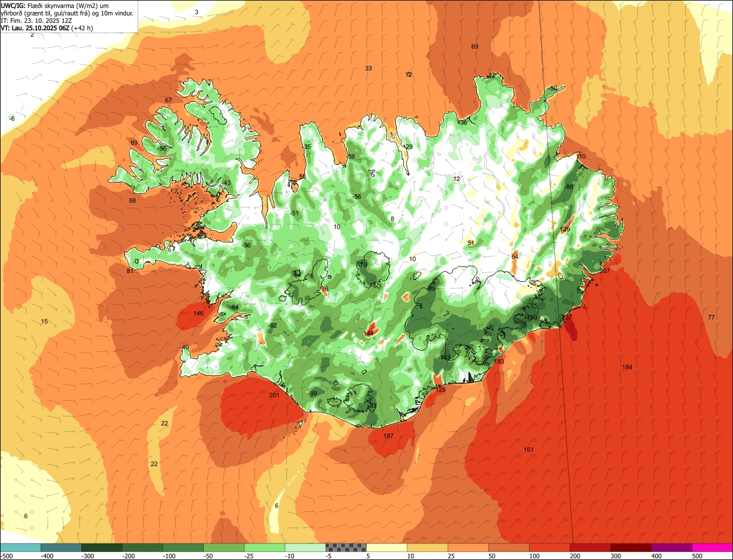733x560 pixels.
Task: Click the flux value 207 on the east coast
Action: [x=605, y=271]
